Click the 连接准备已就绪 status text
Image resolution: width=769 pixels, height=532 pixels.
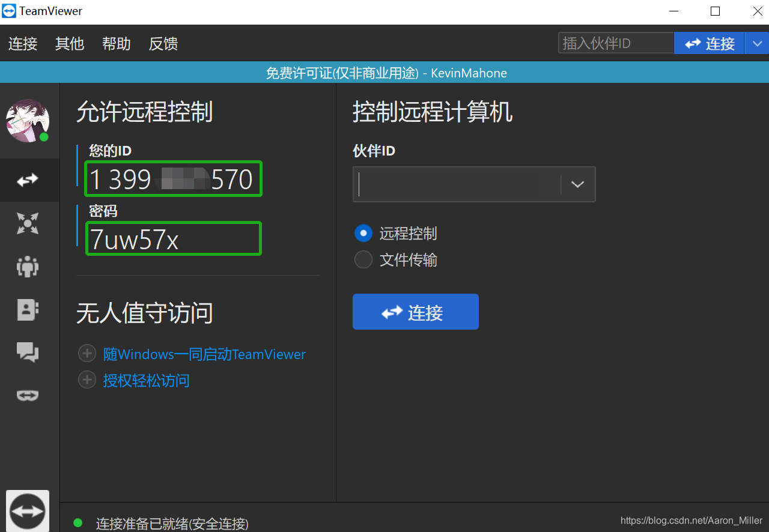click(x=172, y=524)
